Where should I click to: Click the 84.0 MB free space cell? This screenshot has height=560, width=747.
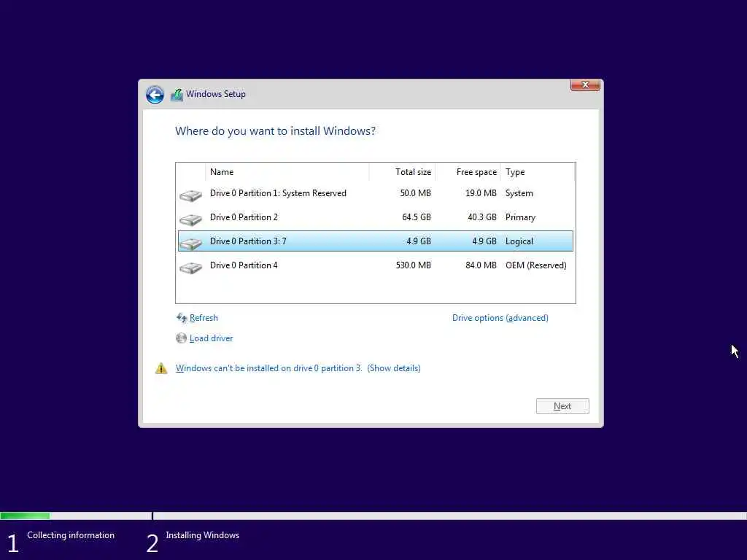click(481, 265)
